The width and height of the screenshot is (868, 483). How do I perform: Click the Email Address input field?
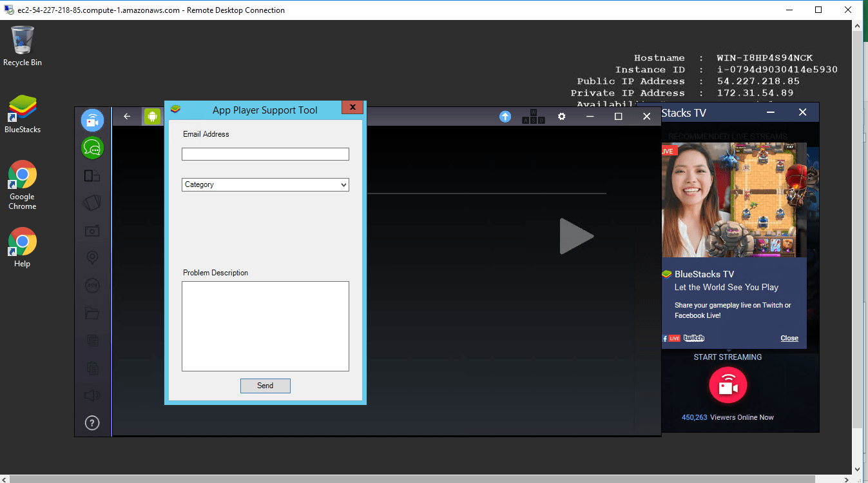pos(265,154)
